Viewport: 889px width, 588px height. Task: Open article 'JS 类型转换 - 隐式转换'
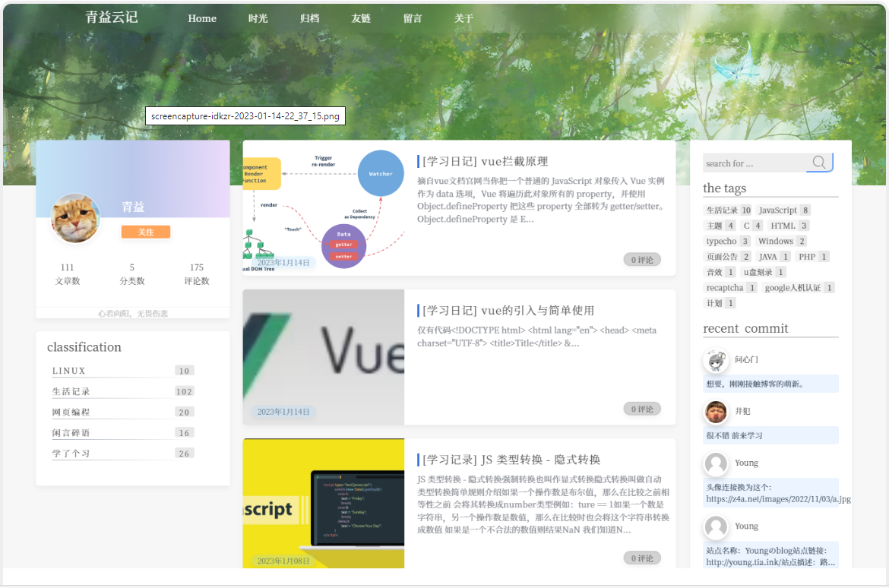(511, 460)
